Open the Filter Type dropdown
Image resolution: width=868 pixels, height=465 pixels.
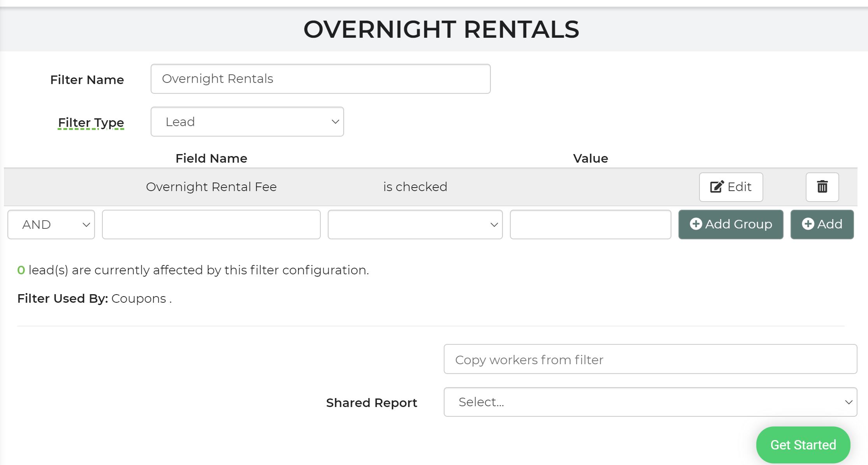click(247, 122)
